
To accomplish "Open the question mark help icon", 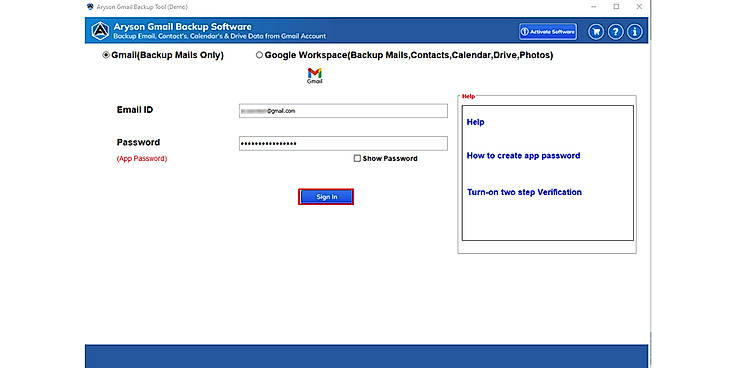I will (615, 31).
